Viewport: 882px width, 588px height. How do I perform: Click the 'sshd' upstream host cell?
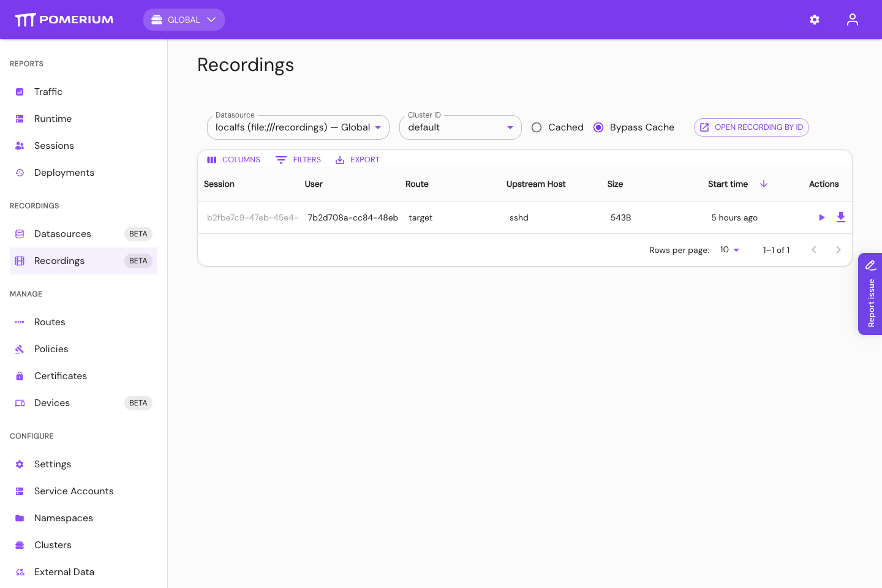point(519,217)
